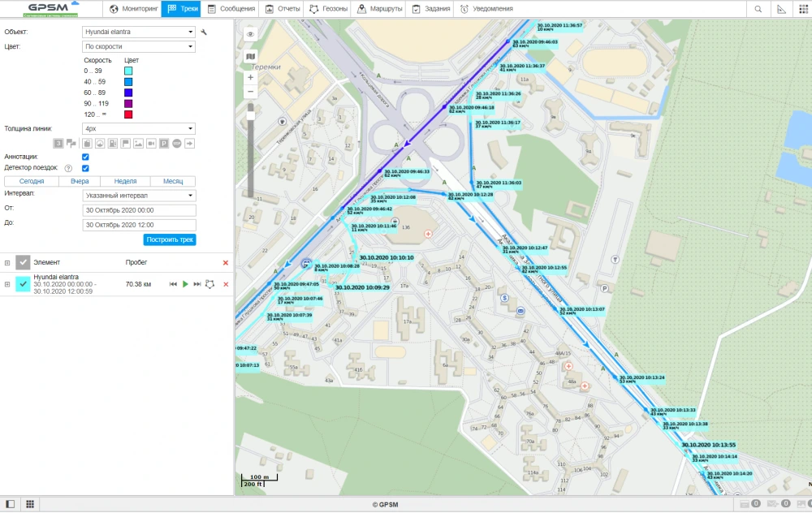Image resolution: width=812 pixels, height=513 pixels.
Task: Disable the Детектор поездок checkbox
Action: tap(85, 168)
